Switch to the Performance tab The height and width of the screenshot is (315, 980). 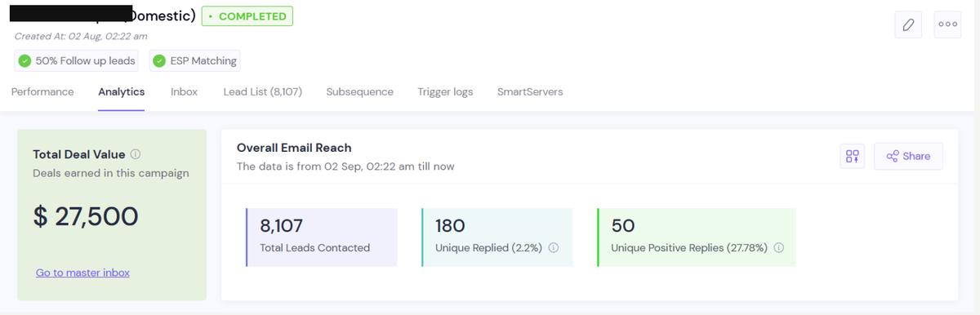[42, 92]
